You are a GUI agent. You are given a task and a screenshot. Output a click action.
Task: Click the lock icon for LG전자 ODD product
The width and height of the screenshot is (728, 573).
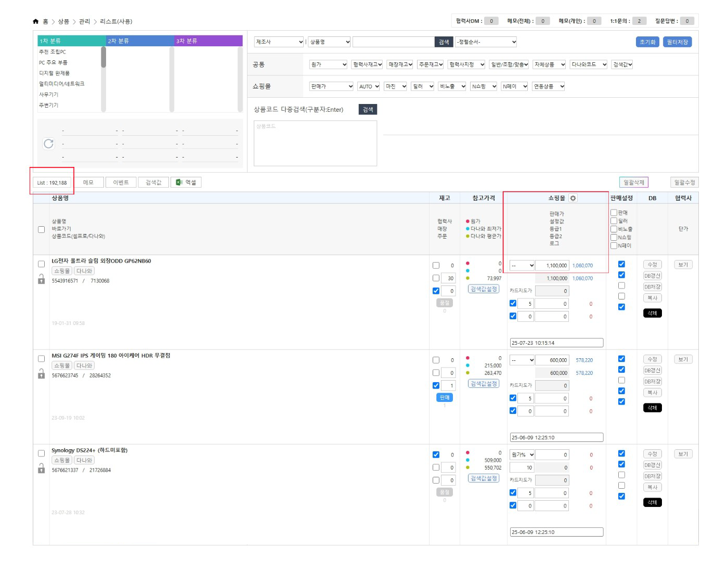coord(41,280)
